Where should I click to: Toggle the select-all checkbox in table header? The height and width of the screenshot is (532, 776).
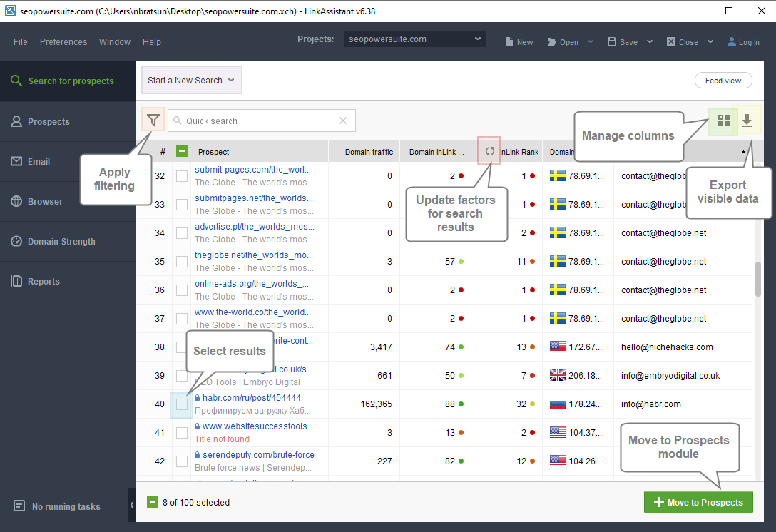[182, 151]
